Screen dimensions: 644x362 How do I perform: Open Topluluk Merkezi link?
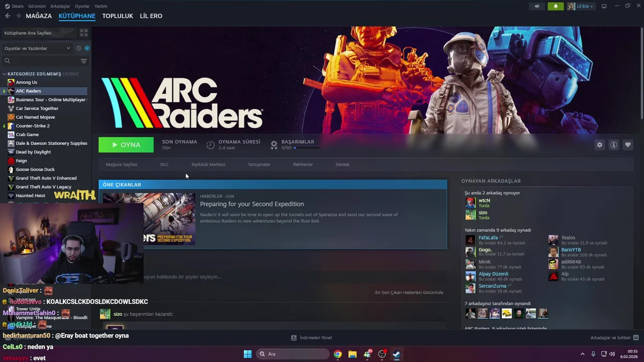point(208,164)
